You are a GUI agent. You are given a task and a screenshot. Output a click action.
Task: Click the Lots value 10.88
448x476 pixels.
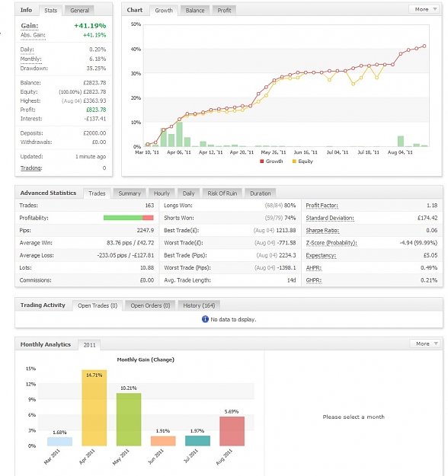[x=147, y=268]
